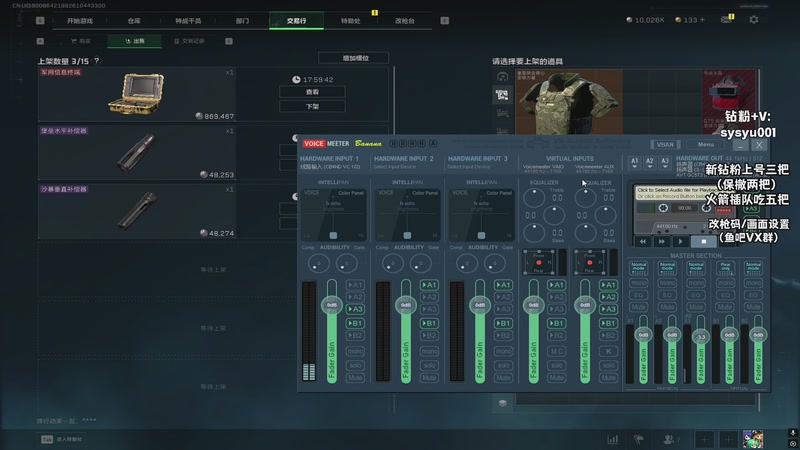Click the Bass EQ knob for Voicemeeter VAIO
This screenshot has width=800, height=450.
(x=534, y=233)
